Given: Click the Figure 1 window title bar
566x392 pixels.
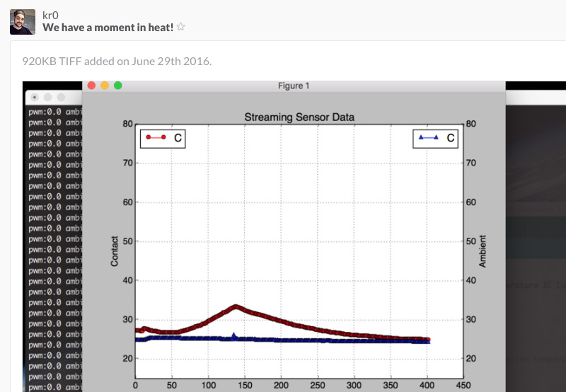Looking at the screenshot, I should click(x=294, y=86).
